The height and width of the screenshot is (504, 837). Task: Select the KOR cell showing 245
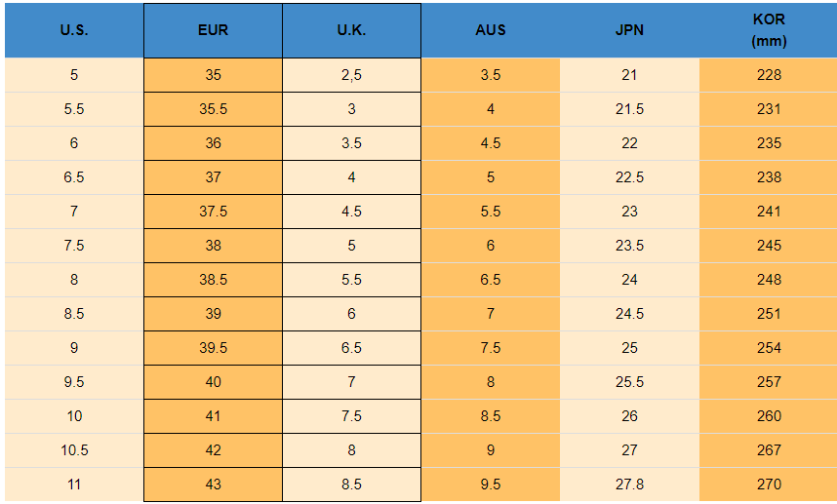(769, 246)
